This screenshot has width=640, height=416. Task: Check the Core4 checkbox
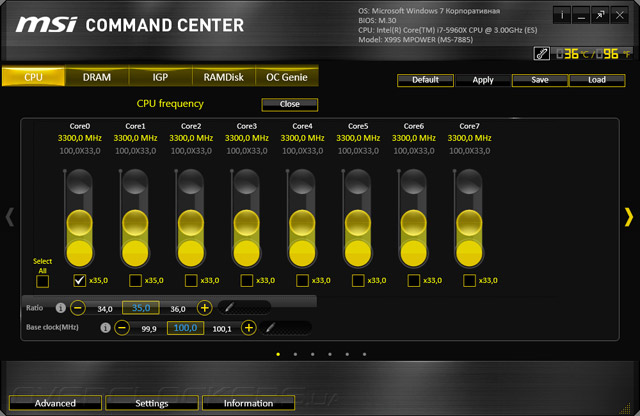[x=302, y=280]
